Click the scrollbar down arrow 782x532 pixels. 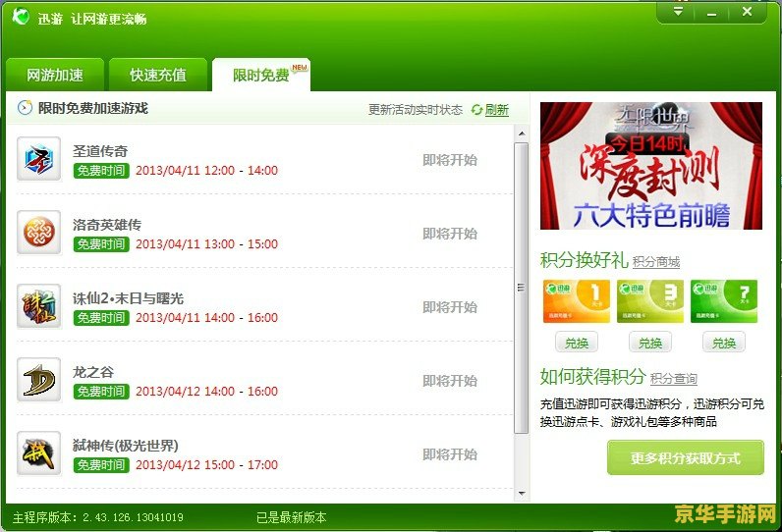(521, 494)
